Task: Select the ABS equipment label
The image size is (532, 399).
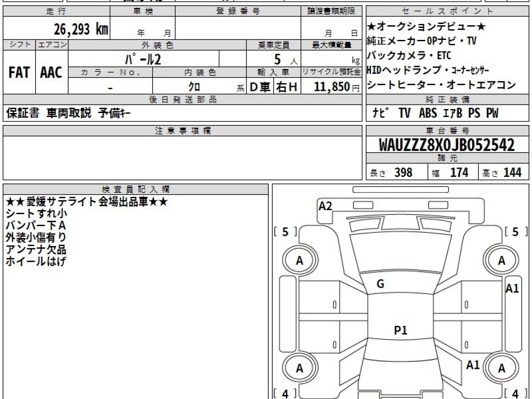Action: 429,113
